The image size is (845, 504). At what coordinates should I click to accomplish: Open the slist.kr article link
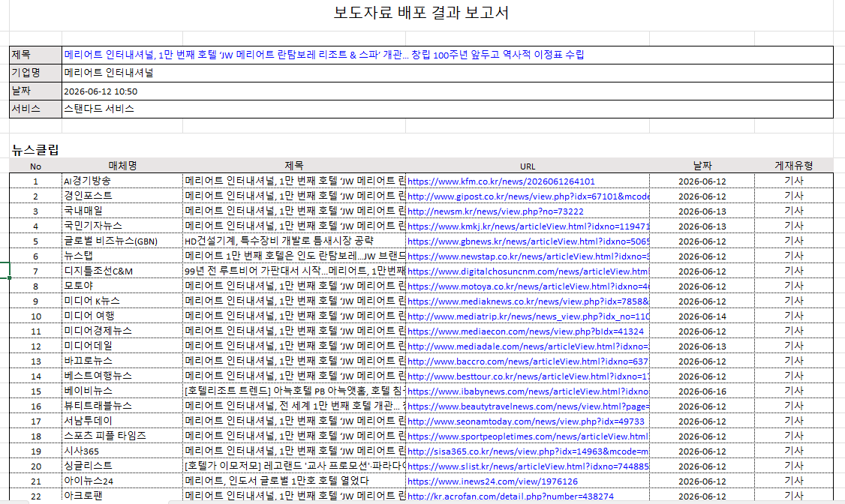click(x=528, y=466)
